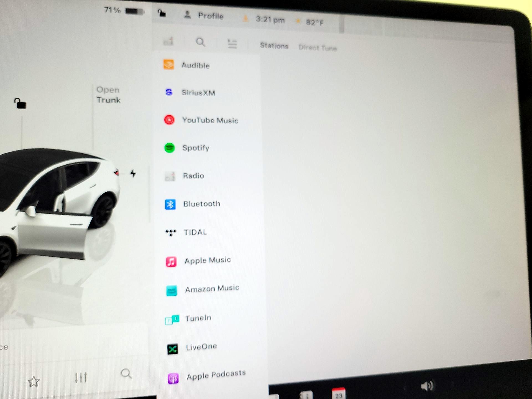Screen dimensions: 532x399
Task: Open media search via the magnifier icon
Action: [x=200, y=42]
